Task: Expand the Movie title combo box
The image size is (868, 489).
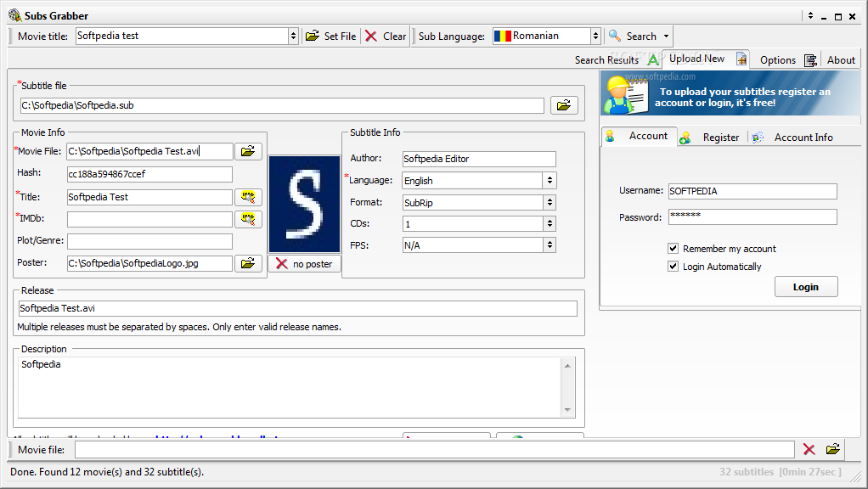Action: 293,36
